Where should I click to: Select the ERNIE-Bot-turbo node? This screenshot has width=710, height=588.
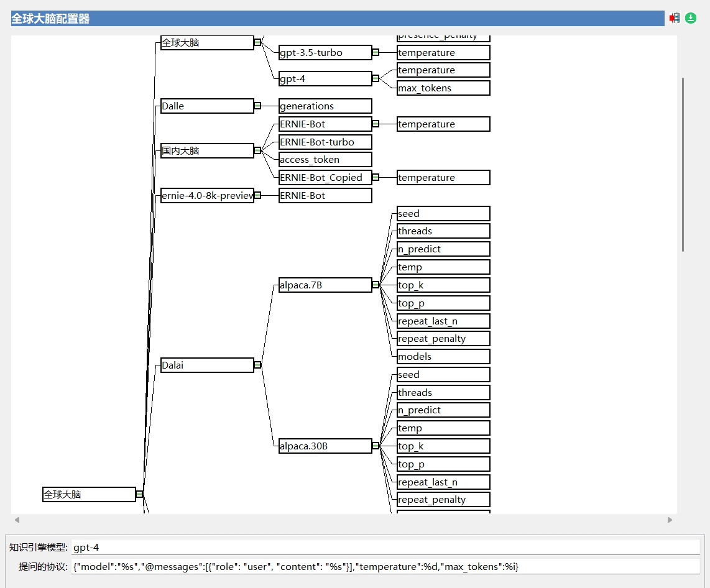(x=325, y=142)
